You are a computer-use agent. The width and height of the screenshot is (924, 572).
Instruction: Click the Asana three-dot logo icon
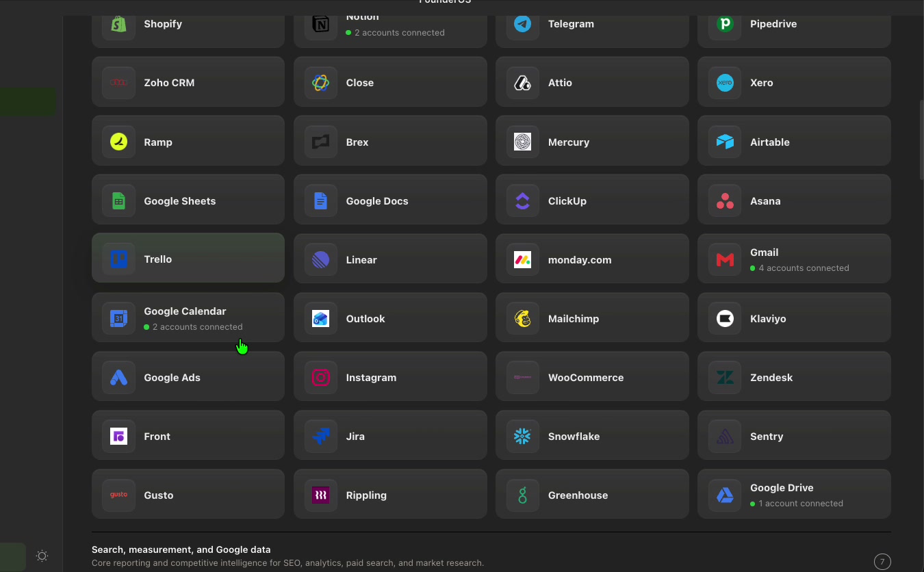(725, 200)
